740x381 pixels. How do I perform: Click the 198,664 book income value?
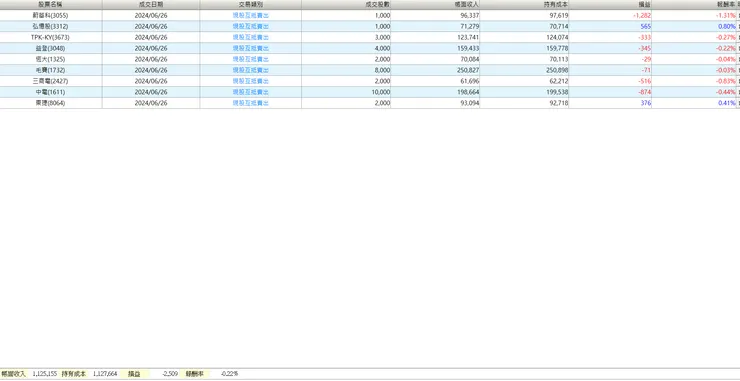click(468, 92)
